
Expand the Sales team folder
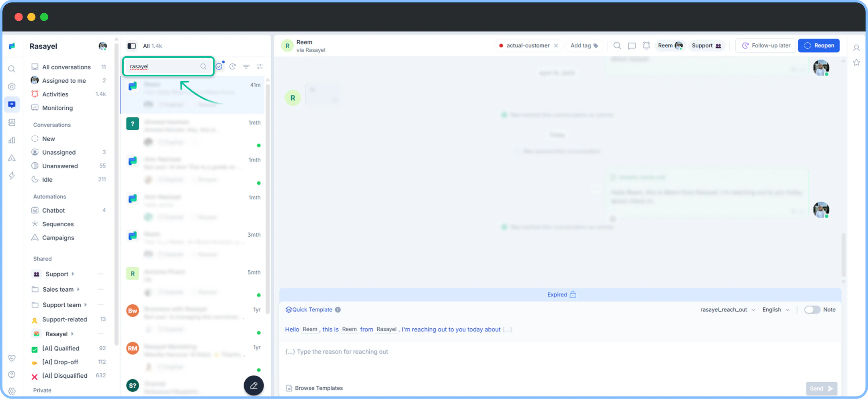click(x=78, y=289)
